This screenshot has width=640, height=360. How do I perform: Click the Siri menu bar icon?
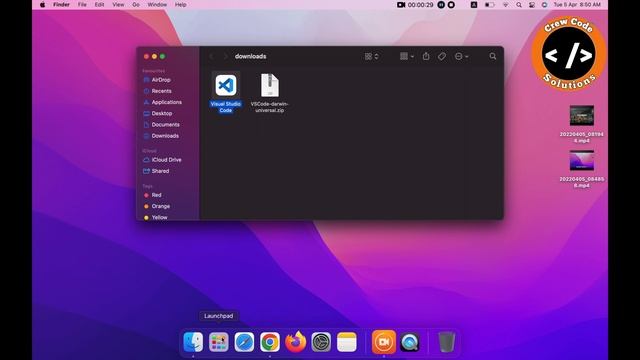[x=544, y=4]
